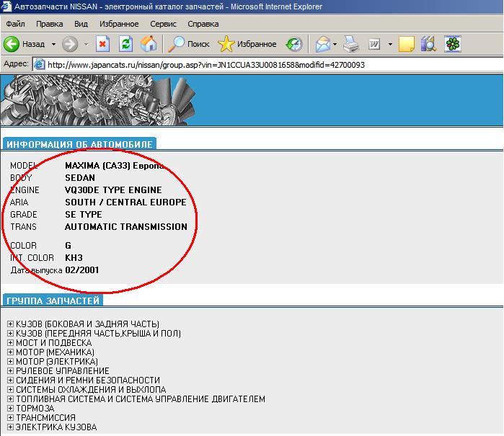504x436 pixels.
Task: Expand the МОТОР (МЕХАНИКА) parts group
Action: [10, 352]
